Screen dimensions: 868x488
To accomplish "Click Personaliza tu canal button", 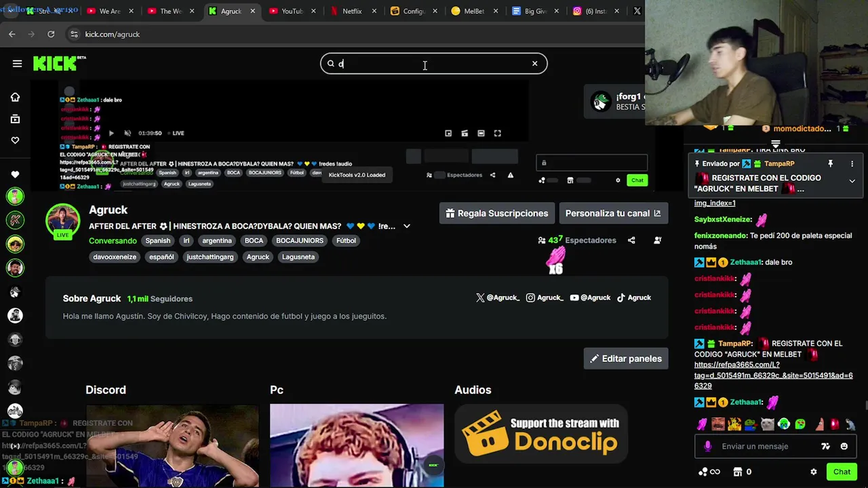I will click(613, 213).
